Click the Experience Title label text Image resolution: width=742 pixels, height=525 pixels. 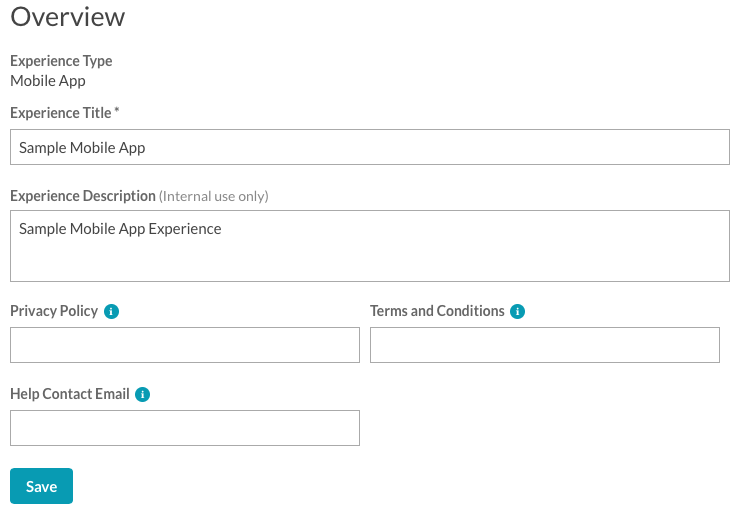[61, 113]
